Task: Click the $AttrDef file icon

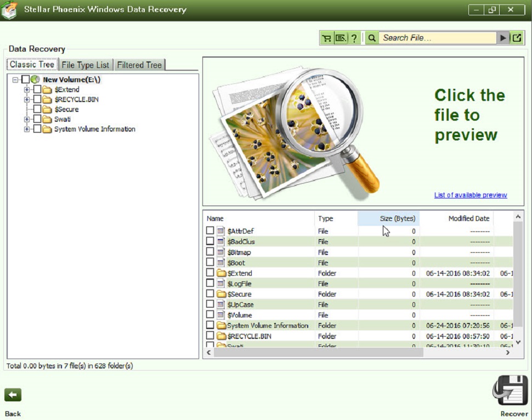Action: [220, 231]
